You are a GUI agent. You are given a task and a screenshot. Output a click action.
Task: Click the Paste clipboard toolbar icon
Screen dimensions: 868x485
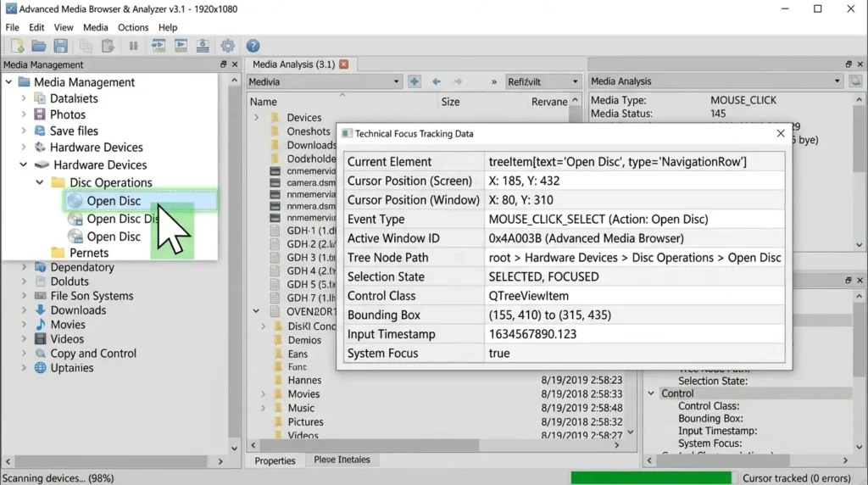coord(108,46)
